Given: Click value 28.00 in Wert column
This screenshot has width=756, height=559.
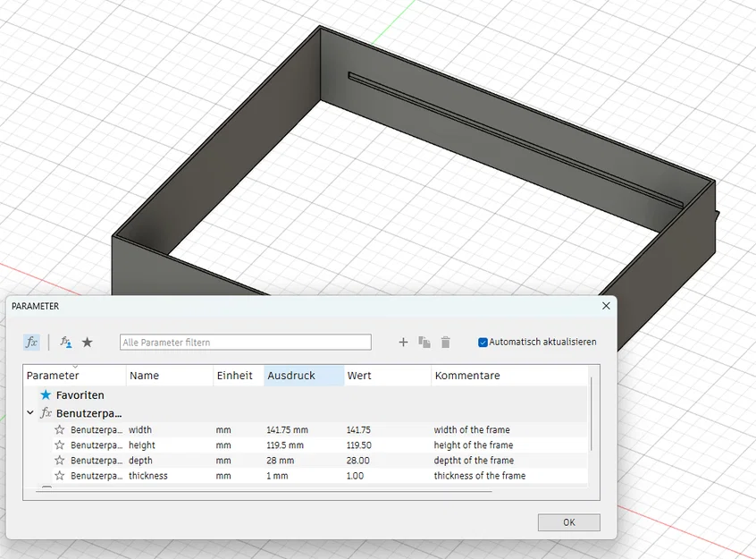Looking at the screenshot, I should 357,461.
